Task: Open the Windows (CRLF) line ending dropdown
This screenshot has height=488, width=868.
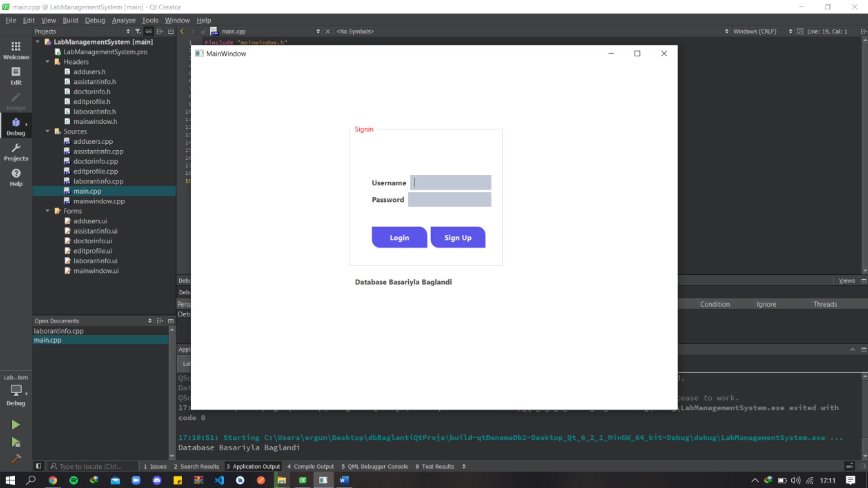Action: click(755, 31)
